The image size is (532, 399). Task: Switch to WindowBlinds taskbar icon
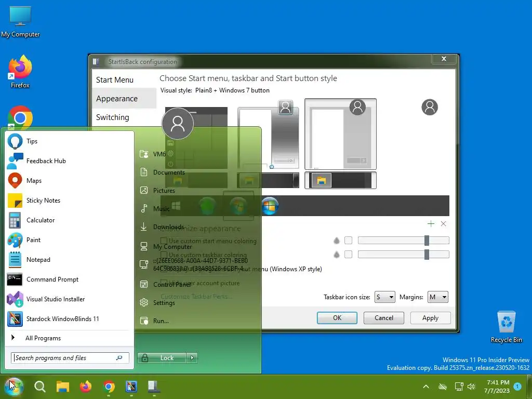coord(131,387)
